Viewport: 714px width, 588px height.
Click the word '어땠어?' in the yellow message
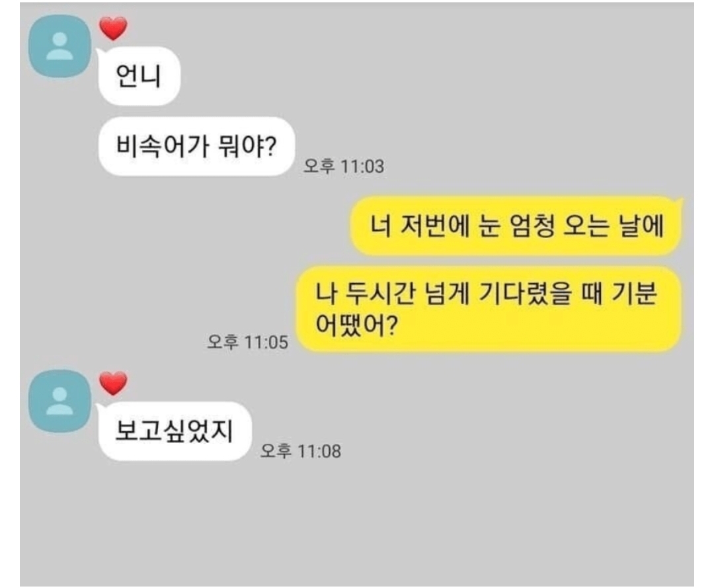coord(357,324)
